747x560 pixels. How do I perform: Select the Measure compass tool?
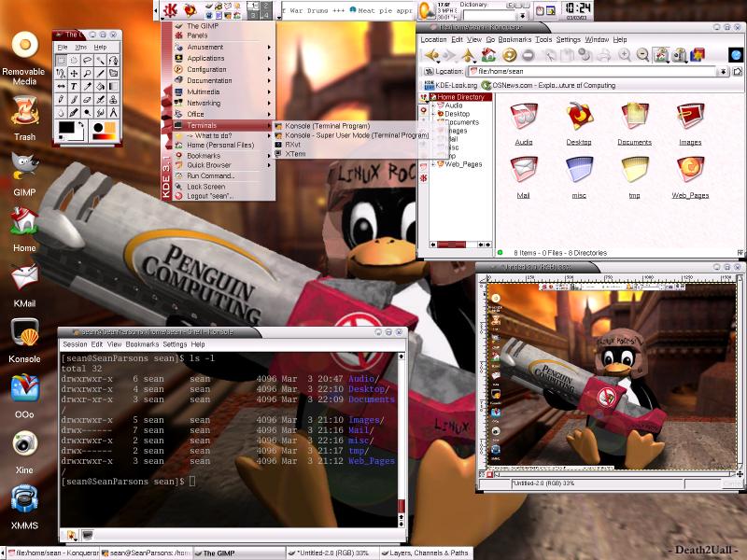(113, 112)
